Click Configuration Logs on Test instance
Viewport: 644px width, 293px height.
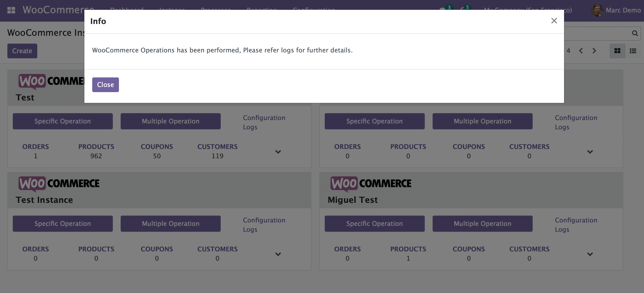click(x=264, y=122)
